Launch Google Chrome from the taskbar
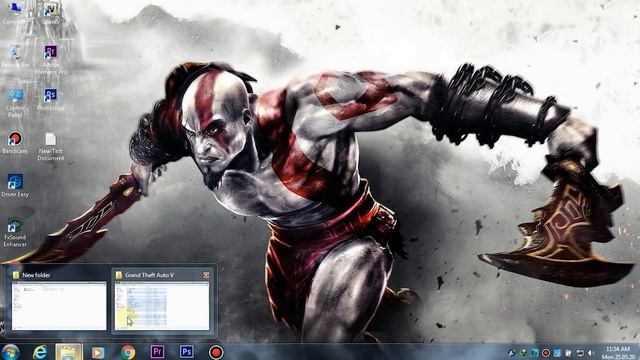Viewport: 640px width, 360px height. coord(128,352)
